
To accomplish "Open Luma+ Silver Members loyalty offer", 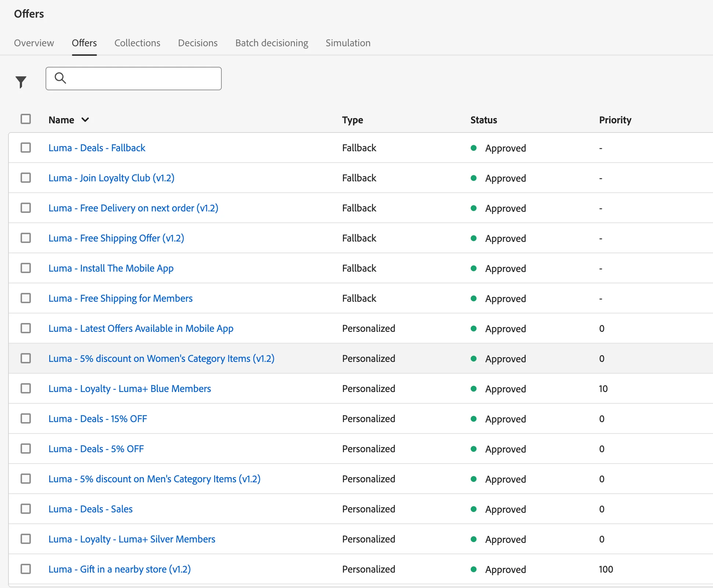I will pos(132,539).
